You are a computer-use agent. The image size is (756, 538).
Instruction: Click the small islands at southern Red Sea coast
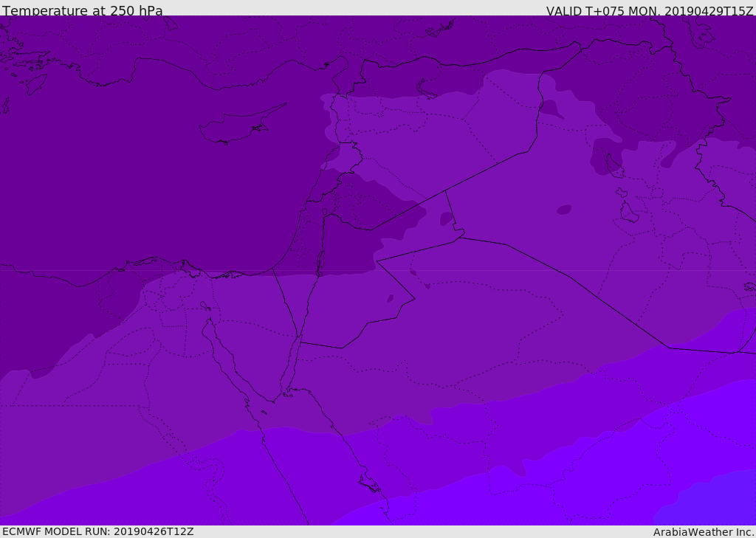coord(369,483)
